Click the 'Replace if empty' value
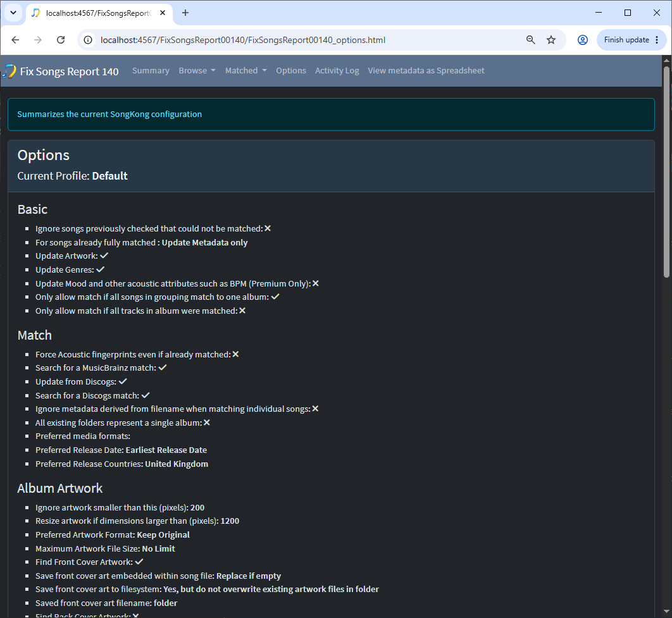672x618 pixels. point(249,576)
